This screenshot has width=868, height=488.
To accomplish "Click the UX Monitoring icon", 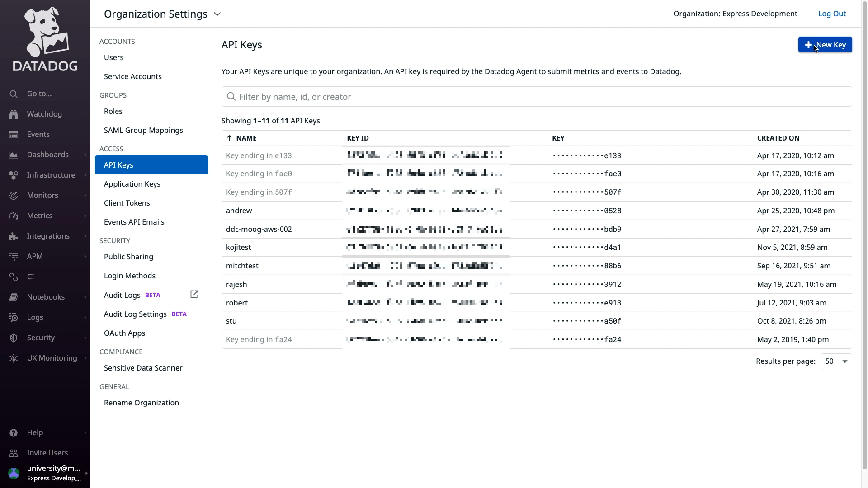I will [x=14, y=358].
